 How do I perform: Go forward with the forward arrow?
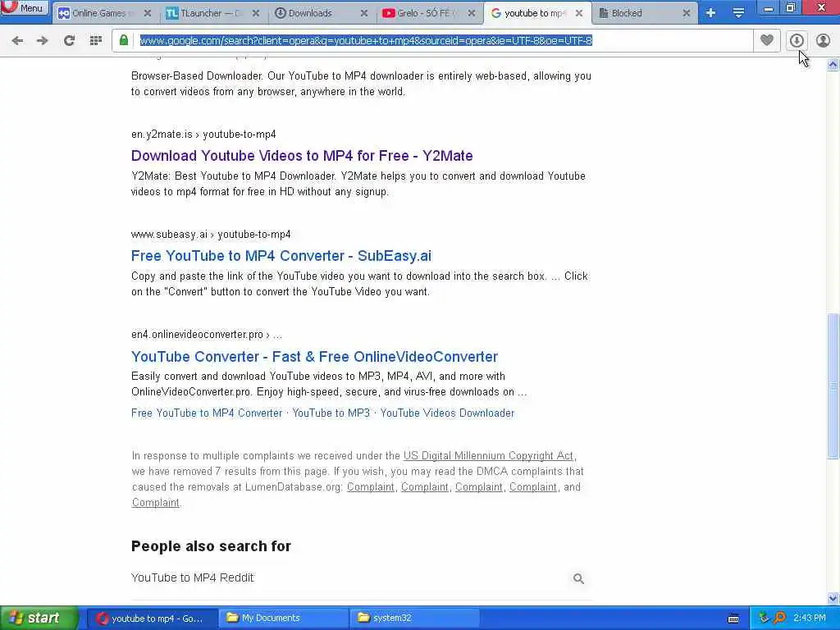click(x=43, y=40)
